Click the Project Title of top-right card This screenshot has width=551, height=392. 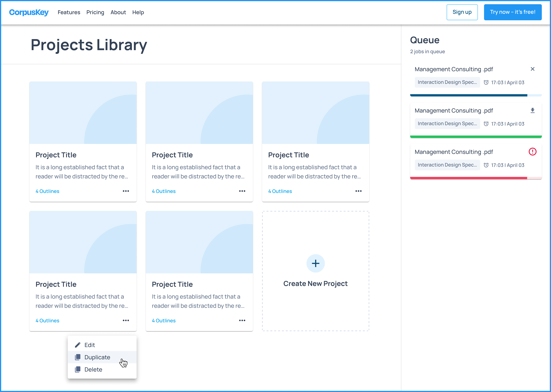[289, 155]
